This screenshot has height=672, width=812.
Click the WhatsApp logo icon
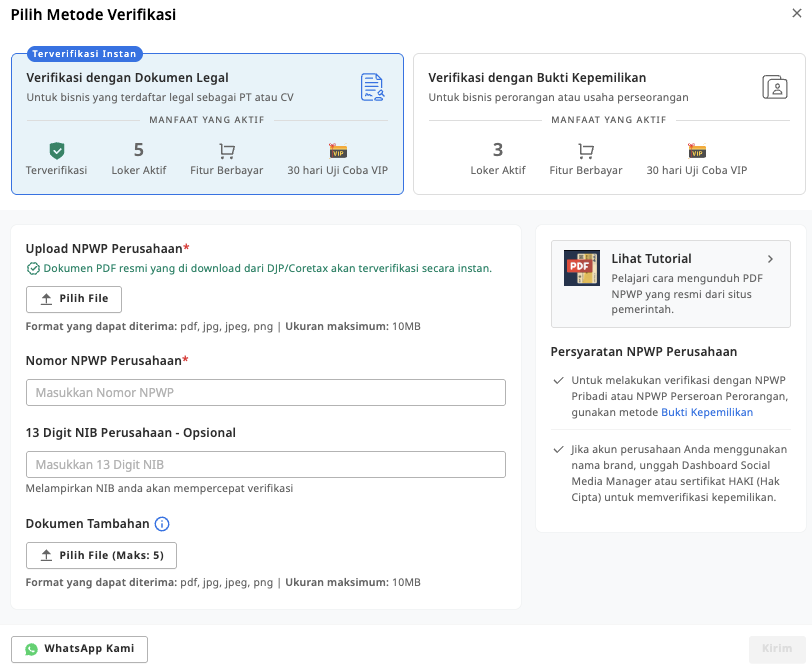(x=32, y=648)
